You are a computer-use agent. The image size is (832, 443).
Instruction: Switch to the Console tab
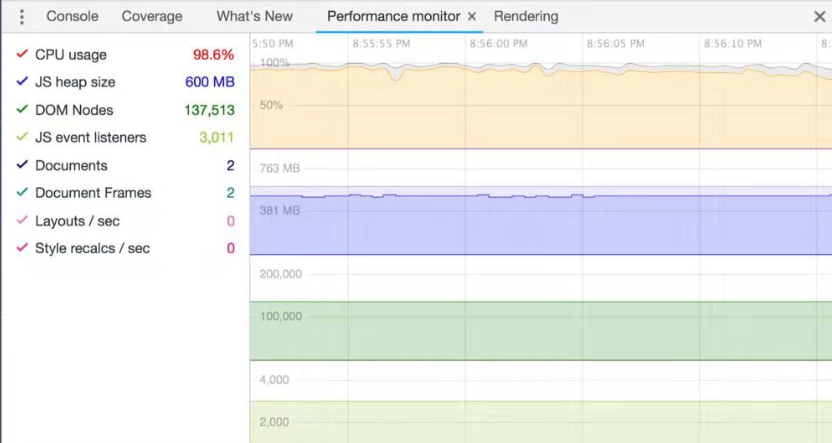pos(72,17)
